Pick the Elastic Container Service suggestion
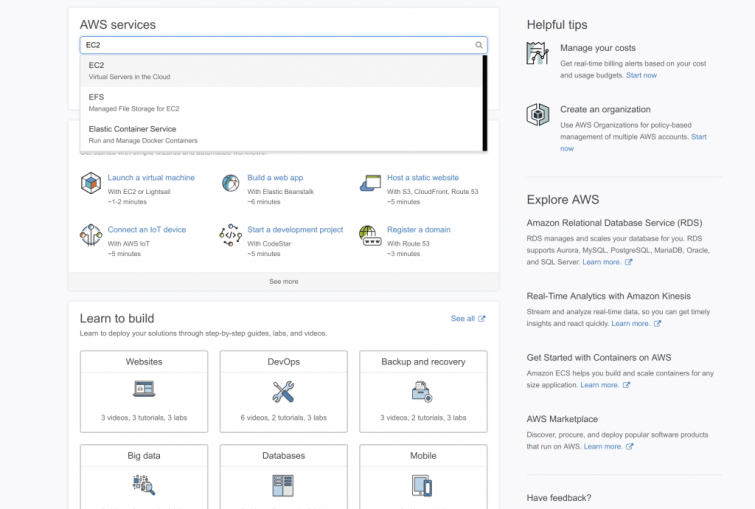 [281, 134]
